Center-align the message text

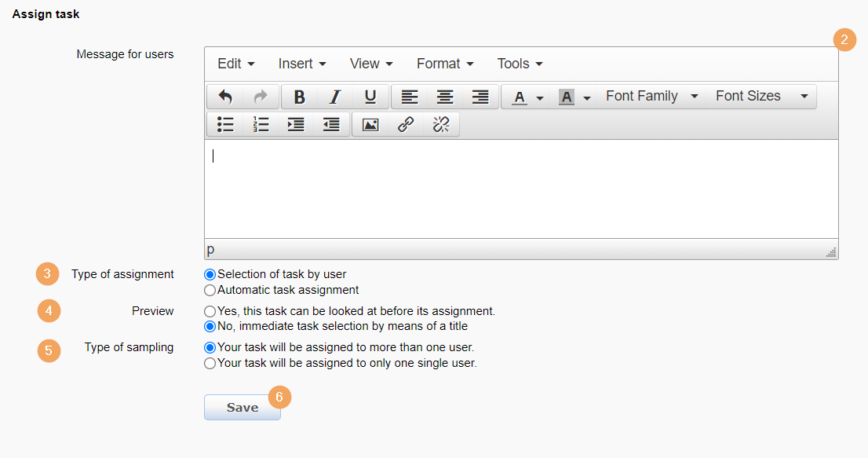coord(445,97)
